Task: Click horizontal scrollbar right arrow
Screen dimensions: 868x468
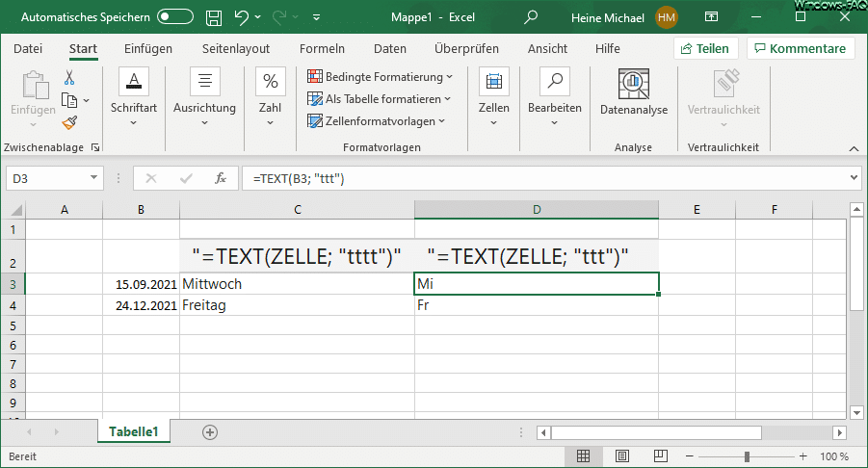Action: pyautogui.click(x=840, y=432)
